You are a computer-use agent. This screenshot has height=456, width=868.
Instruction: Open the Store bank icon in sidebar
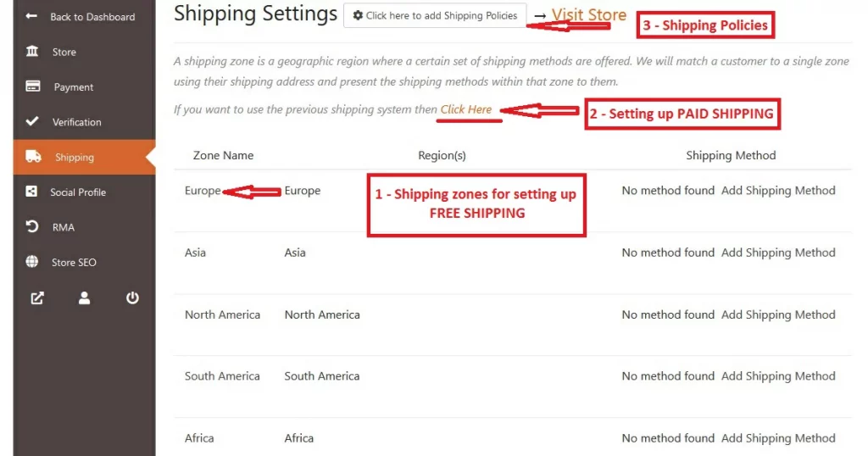(32, 52)
